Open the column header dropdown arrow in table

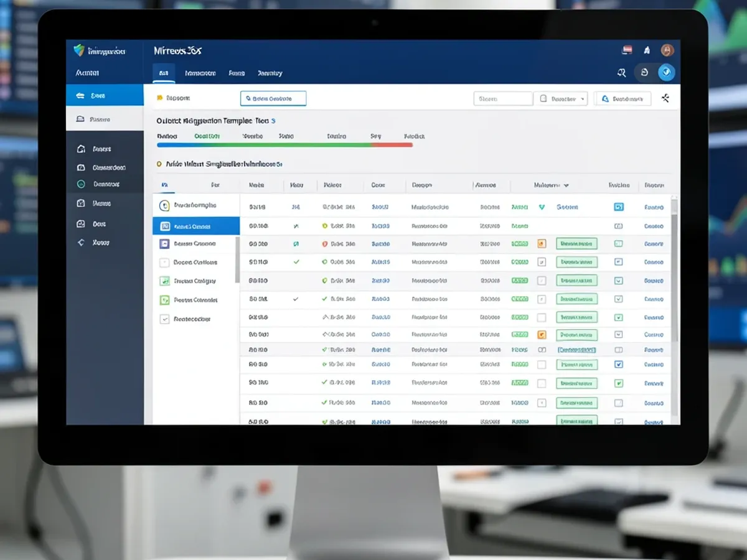coord(566,185)
